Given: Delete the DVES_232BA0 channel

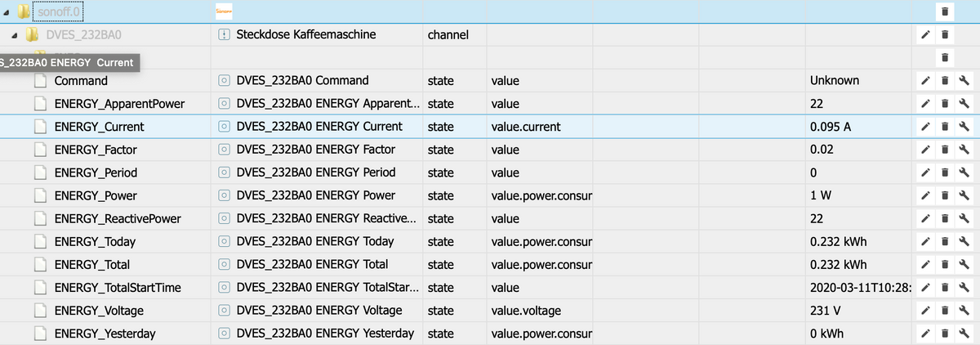Looking at the screenshot, I should coord(945,35).
